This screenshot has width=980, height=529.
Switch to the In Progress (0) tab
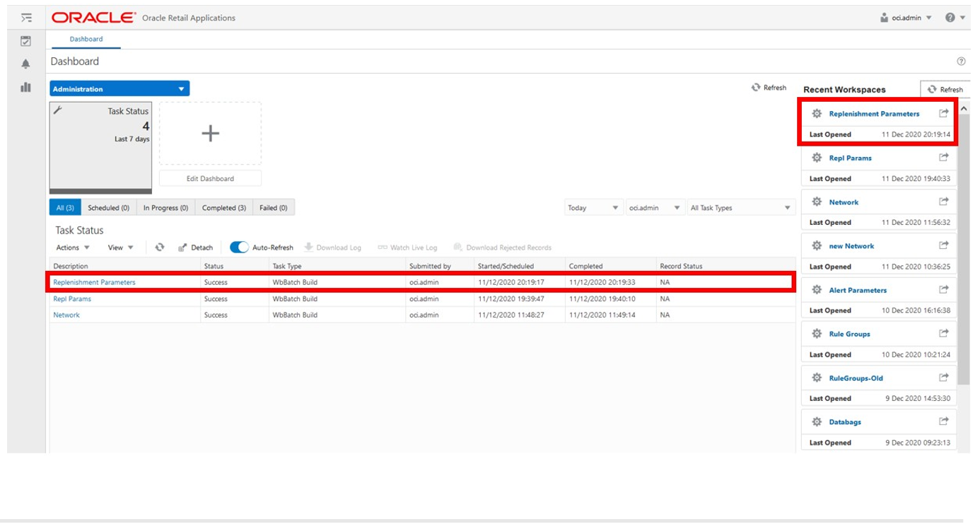[x=165, y=208]
